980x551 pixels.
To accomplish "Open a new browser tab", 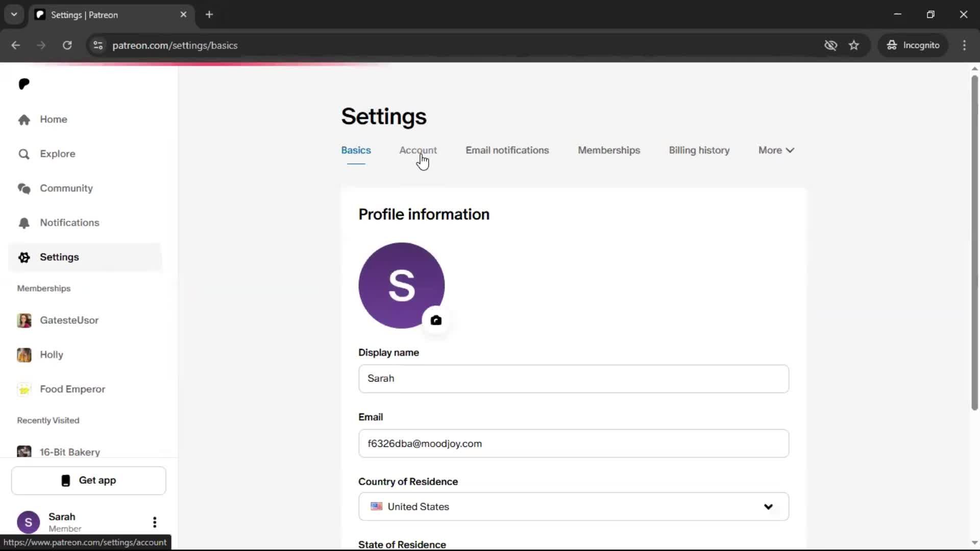I will coord(209,15).
